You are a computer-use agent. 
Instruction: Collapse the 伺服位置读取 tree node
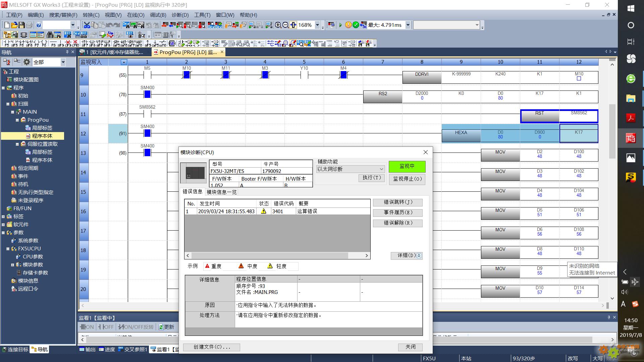pyautogui.click(x=17, y=144)
